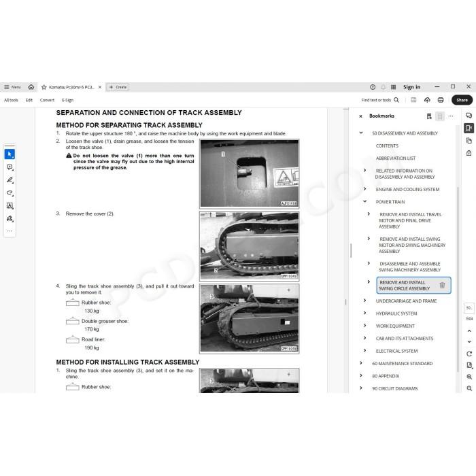Delete the SWING CIRCLE ASSEMBLY bookmark
This screenshot has height=476, width=476.
tap(442, 286)
